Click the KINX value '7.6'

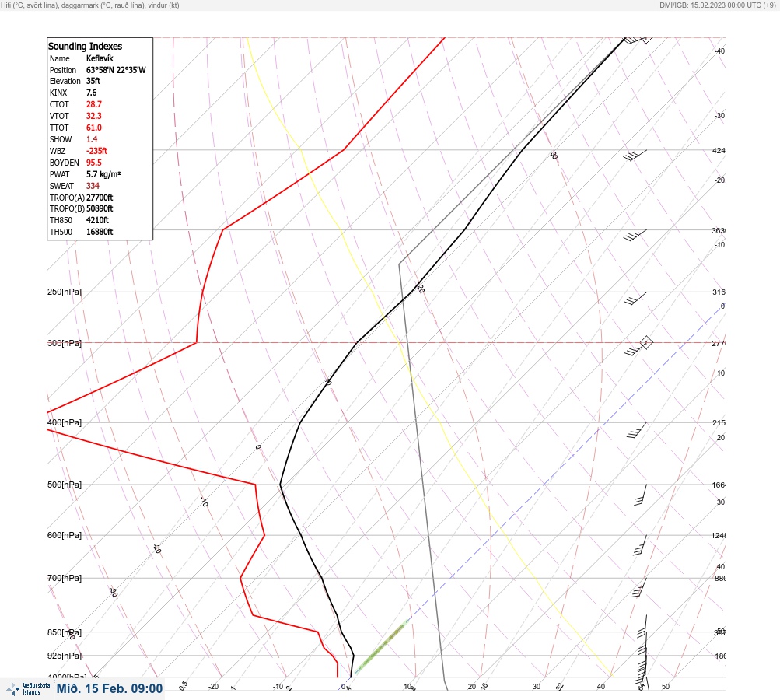[x=92, y=93]
